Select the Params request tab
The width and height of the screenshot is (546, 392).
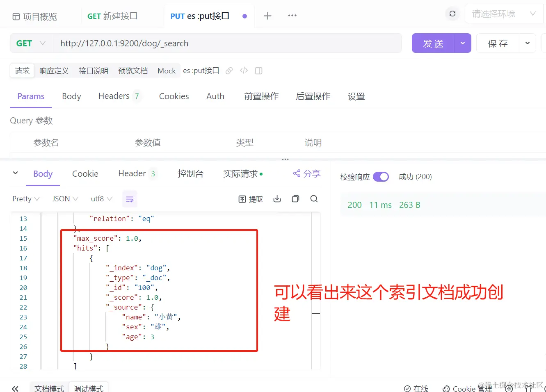31,96
